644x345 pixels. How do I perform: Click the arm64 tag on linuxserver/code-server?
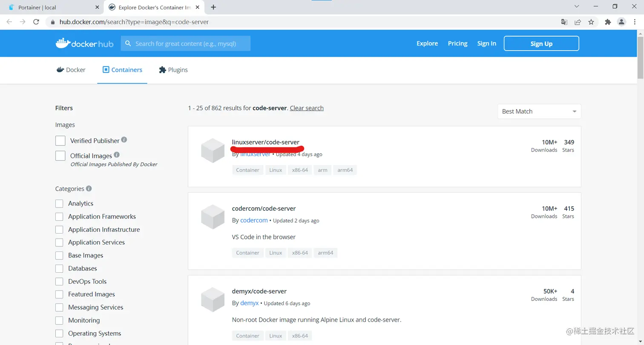345,170
